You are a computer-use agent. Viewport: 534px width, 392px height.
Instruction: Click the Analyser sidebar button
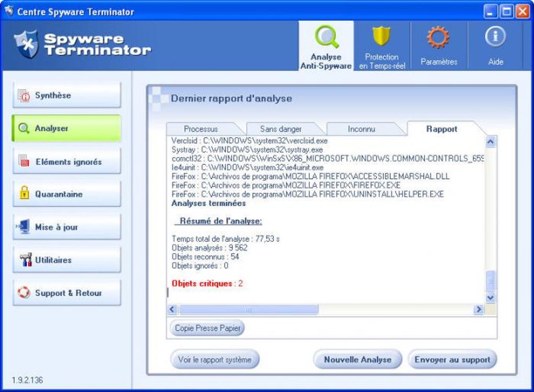tap(67, 128)
